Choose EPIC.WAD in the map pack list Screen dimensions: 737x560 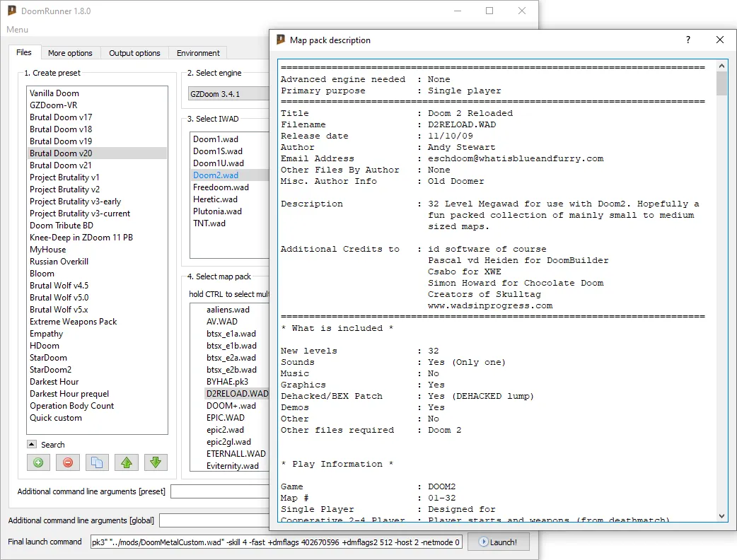point(225,418)
